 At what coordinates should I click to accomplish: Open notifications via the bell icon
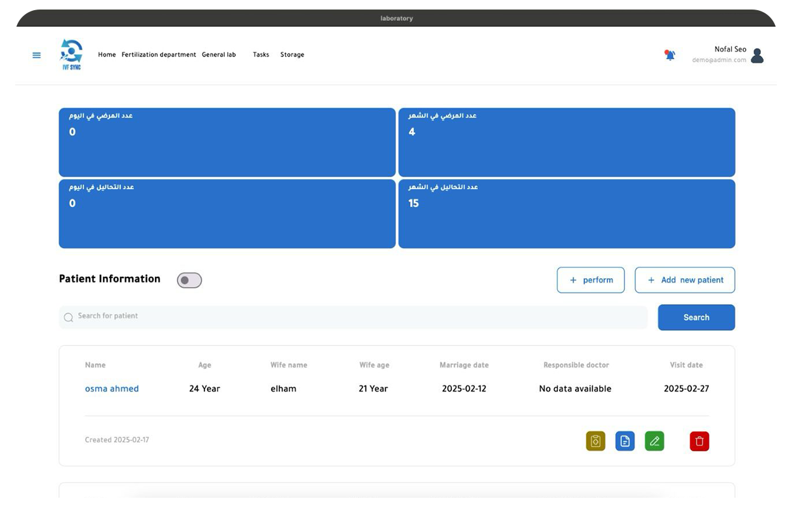click(x=670, y=55)
